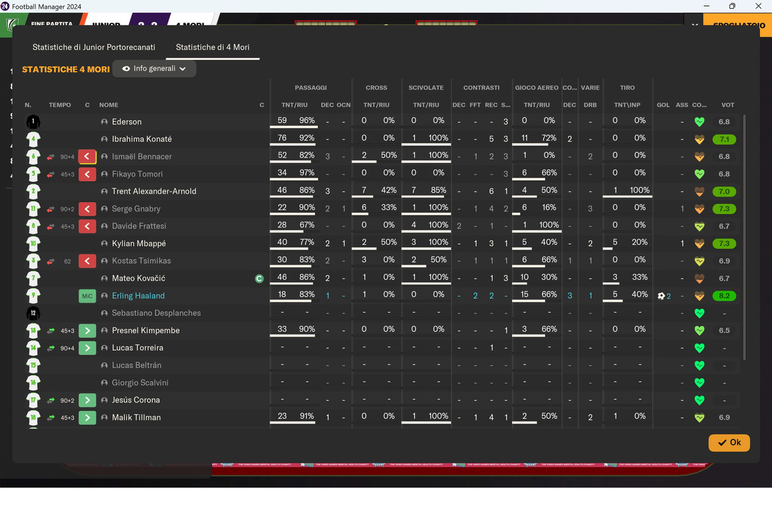Click the captain C badge for Mateo Kovačić
Viewport: 772px width, 532px height.
tap(259, 279)
